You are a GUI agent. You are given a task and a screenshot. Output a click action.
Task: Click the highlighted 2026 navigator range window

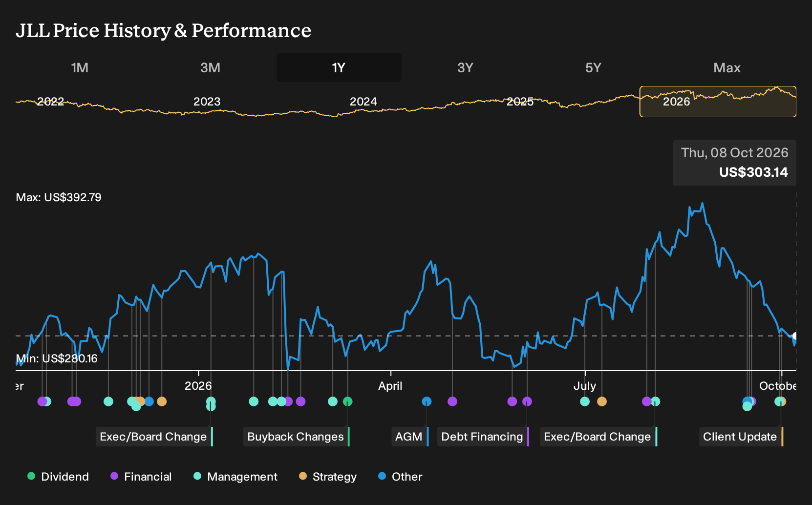(x=718, y=102)
